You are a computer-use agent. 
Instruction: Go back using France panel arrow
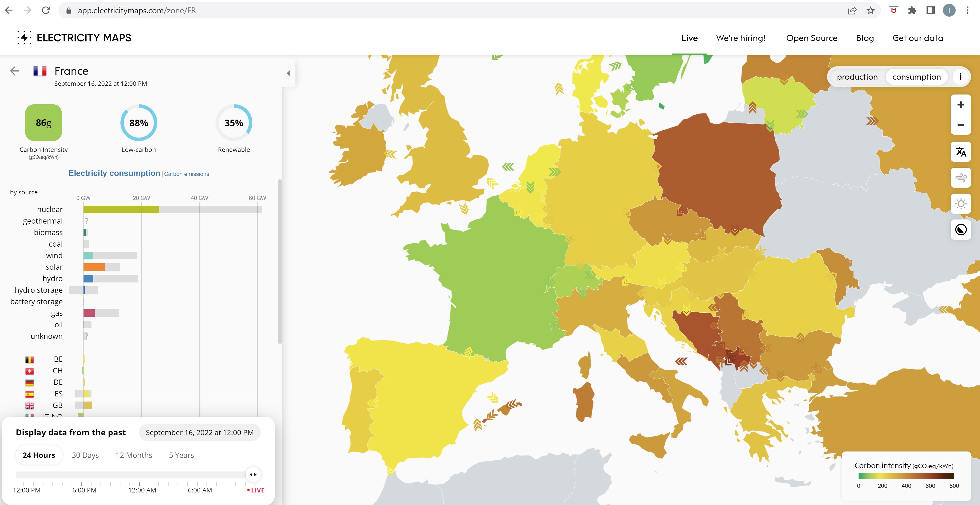15,71
